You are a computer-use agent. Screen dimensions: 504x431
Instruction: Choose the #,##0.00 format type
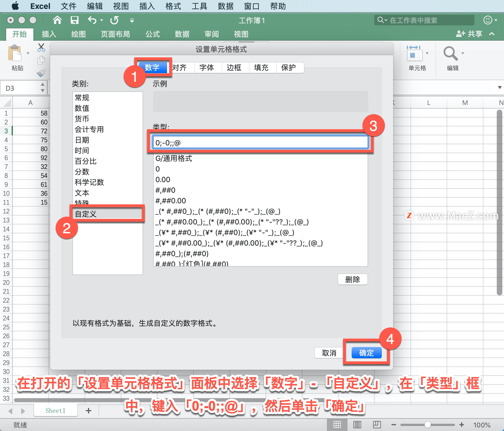[260, 201]
